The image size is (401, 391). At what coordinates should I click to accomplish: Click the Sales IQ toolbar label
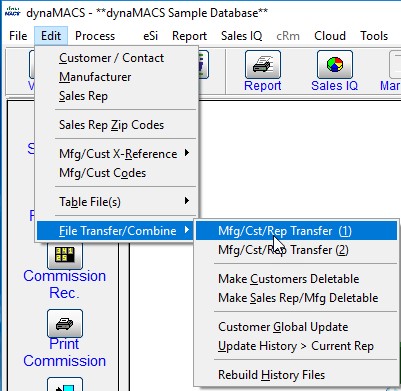[x=335, y=86]
